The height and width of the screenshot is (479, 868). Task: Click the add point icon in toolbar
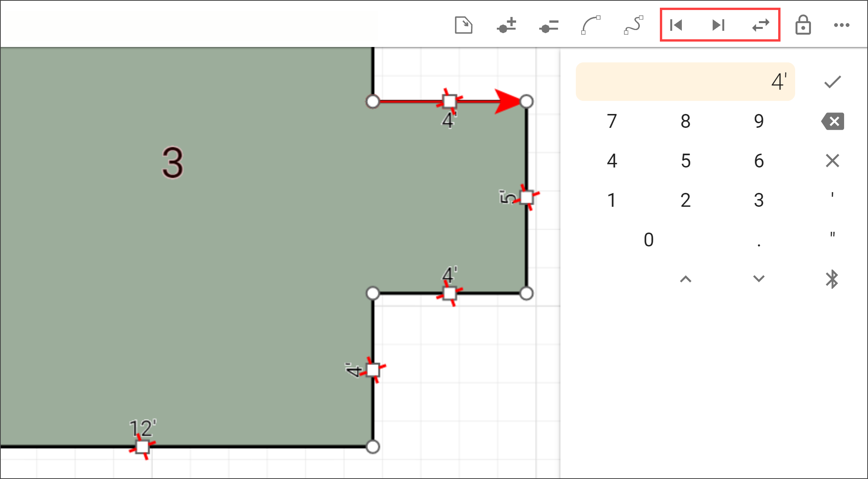tap(506, 25)
